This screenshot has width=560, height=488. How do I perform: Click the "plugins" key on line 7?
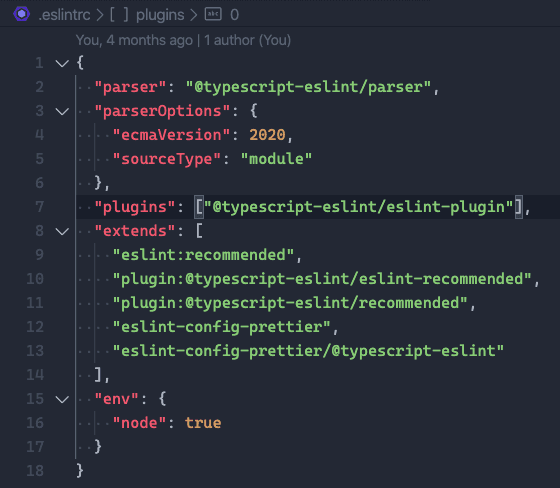pyautogui.click(x=135, y=207)
